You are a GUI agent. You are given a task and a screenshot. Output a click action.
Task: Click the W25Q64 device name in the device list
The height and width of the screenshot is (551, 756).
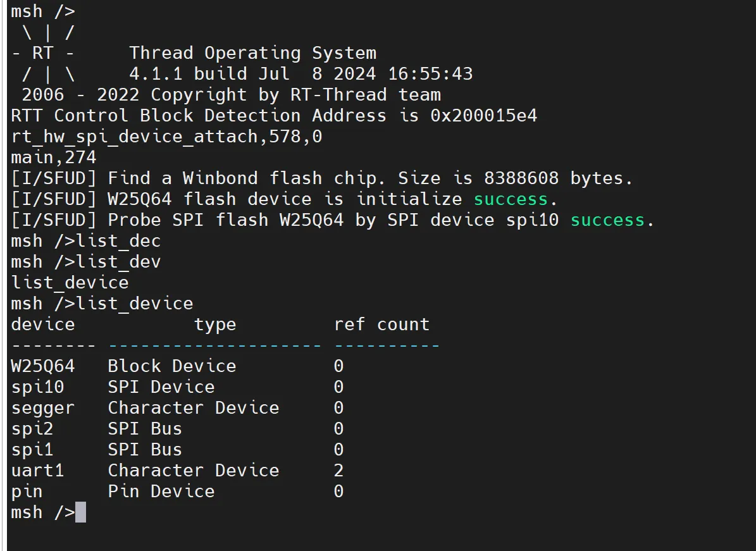pyautogui.click(x=43, y=366)
